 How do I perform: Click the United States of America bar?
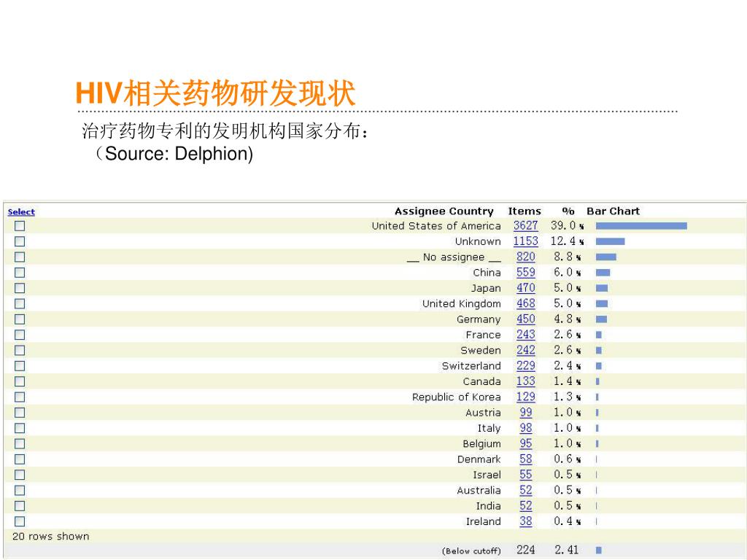pyautogui.click(x=641, y=226)
